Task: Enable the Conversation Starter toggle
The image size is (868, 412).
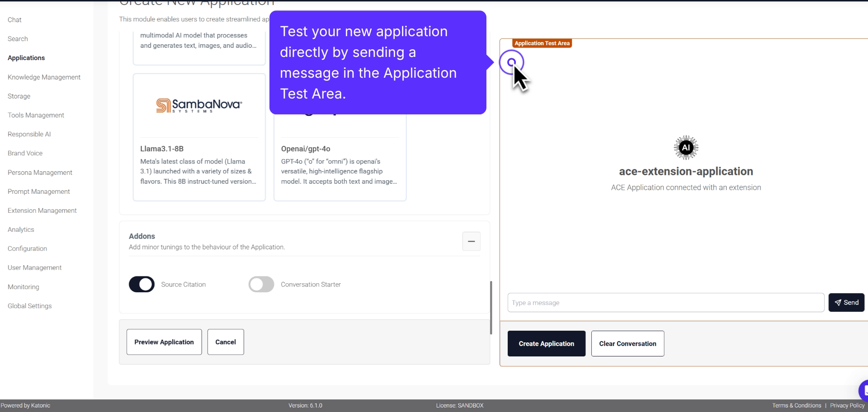Action: 261,284
